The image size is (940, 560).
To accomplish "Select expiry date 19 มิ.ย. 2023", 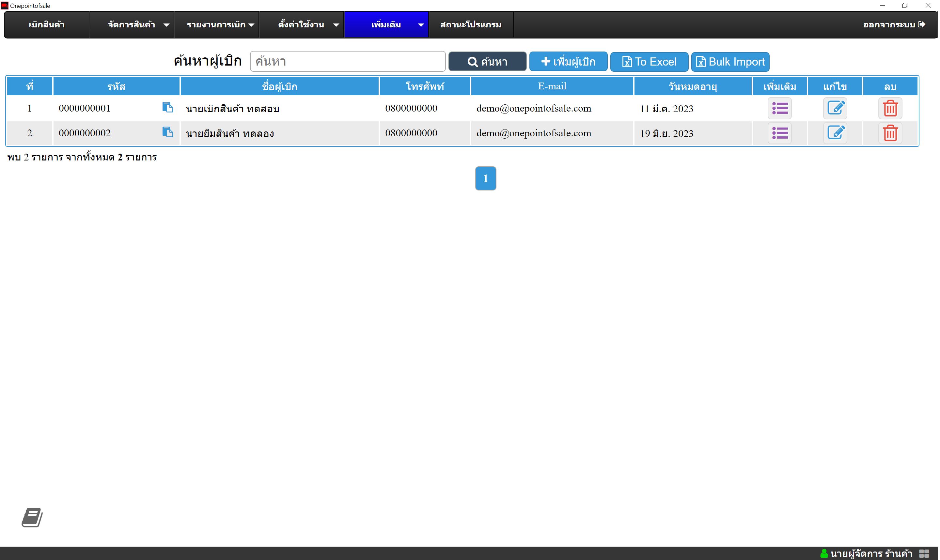I will (x=667, y=133).
